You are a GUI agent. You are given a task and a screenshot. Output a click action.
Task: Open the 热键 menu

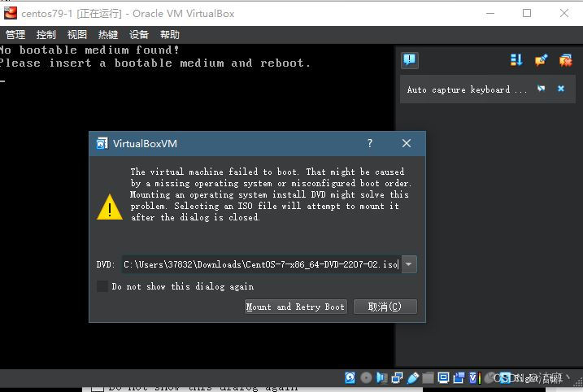tap(108, 35)
